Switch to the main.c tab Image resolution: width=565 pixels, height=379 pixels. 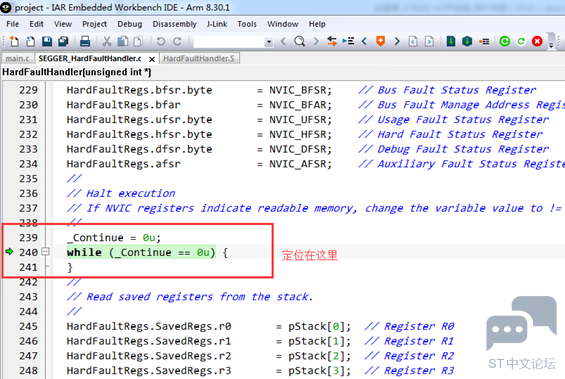pyautogui.click(x=18, y=58)
